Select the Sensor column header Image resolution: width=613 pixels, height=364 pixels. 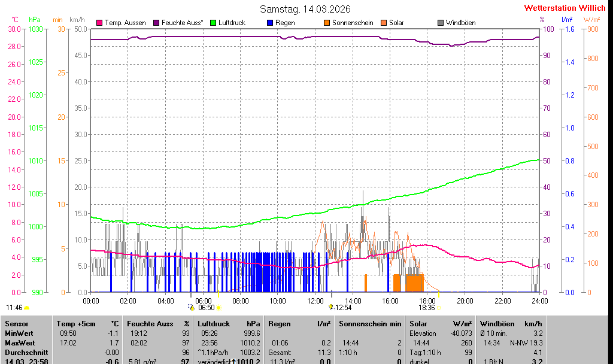coord(17,324)
